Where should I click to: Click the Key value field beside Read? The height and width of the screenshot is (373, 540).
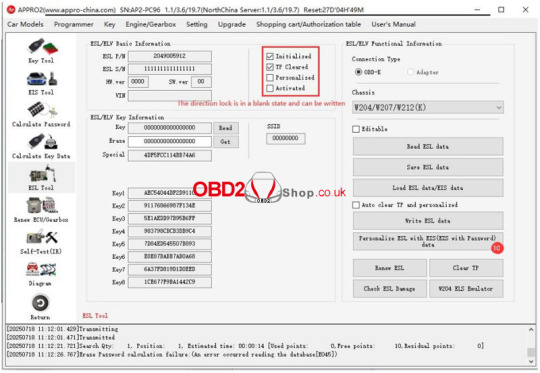pyautogui.click(x=170, y=128)
